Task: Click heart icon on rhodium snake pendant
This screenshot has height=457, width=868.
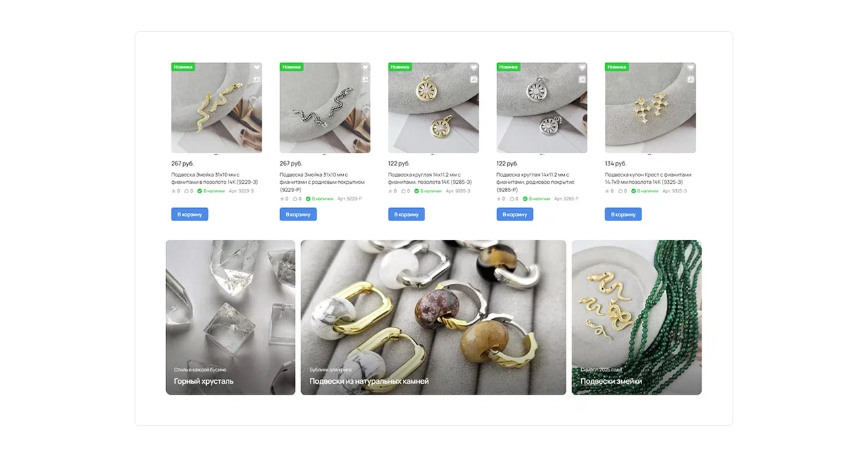Action: (x=366, y=68)
